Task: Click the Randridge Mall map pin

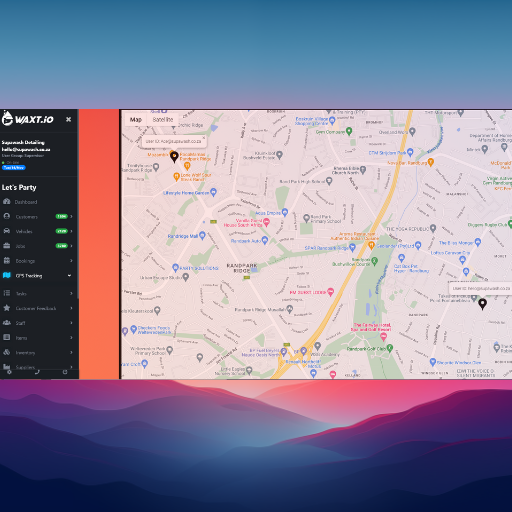Action: (x=202, y=236)
